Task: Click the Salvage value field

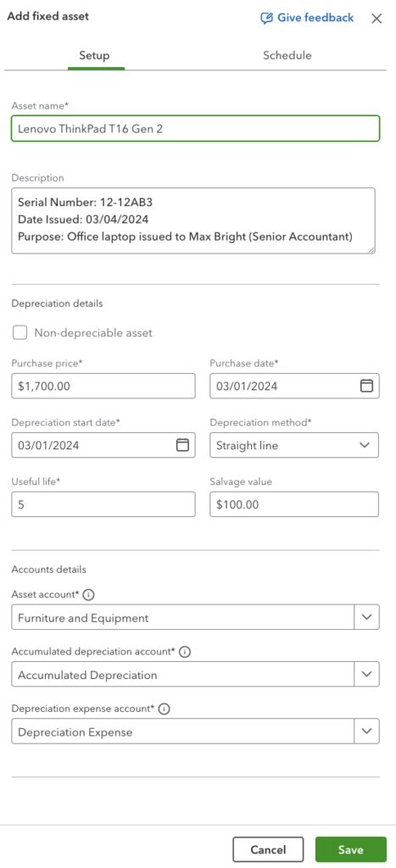Action: coord(294,504)
